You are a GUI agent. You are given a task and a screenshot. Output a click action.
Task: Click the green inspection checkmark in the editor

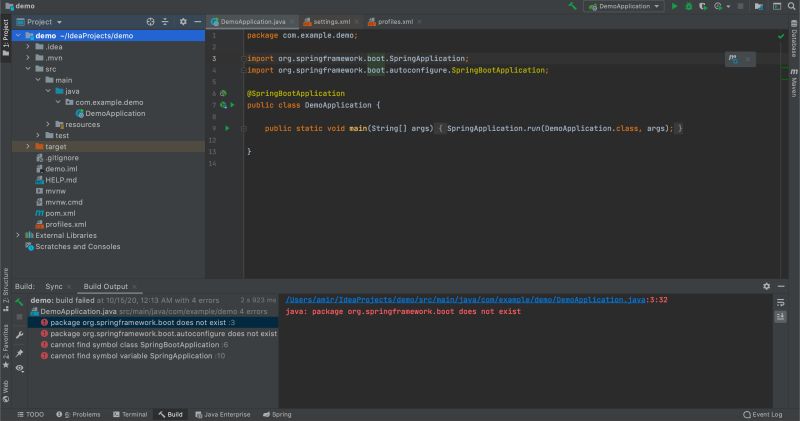[x=781, y=36]
